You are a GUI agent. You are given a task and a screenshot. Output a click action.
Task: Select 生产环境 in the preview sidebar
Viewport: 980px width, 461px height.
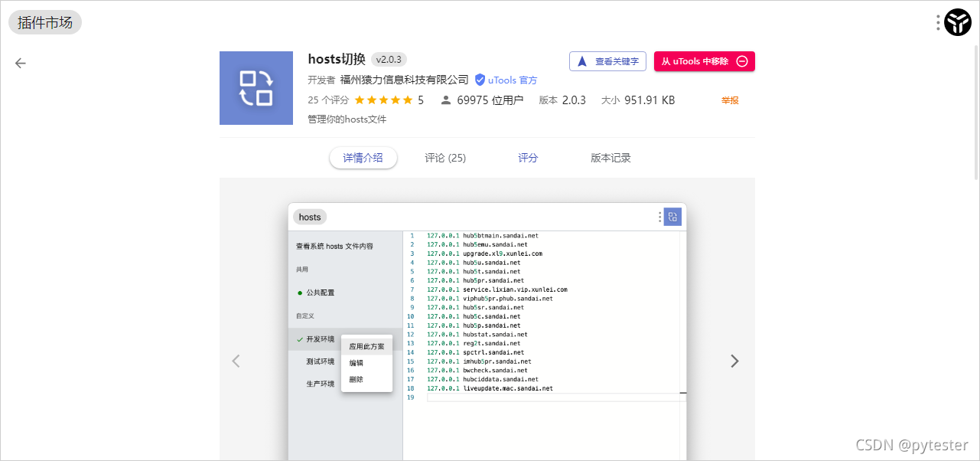pyautogui.click(x=321, y=384)
